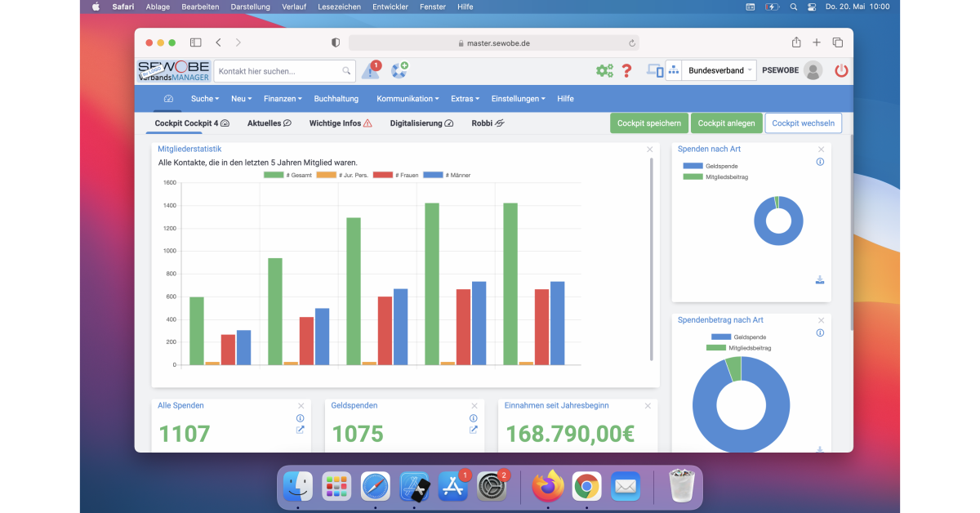
Task: Switch to the Aktuelles cockpit tab
Action: (269, 123)
